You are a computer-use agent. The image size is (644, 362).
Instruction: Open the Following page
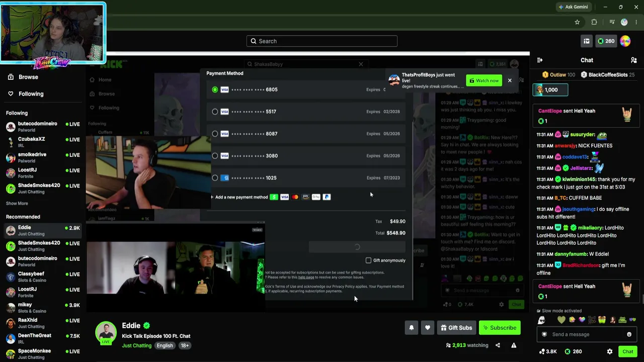[31, 94]
